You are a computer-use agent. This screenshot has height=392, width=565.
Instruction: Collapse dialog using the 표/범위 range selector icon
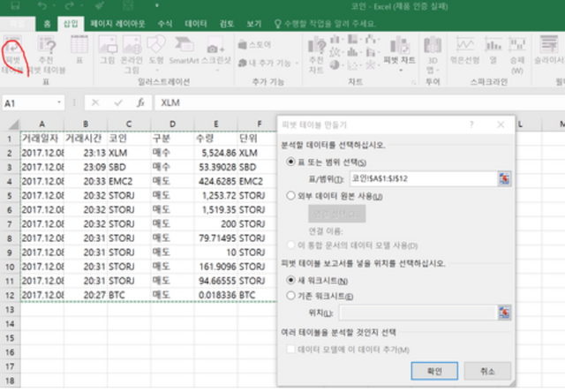[x=504, y=178]
